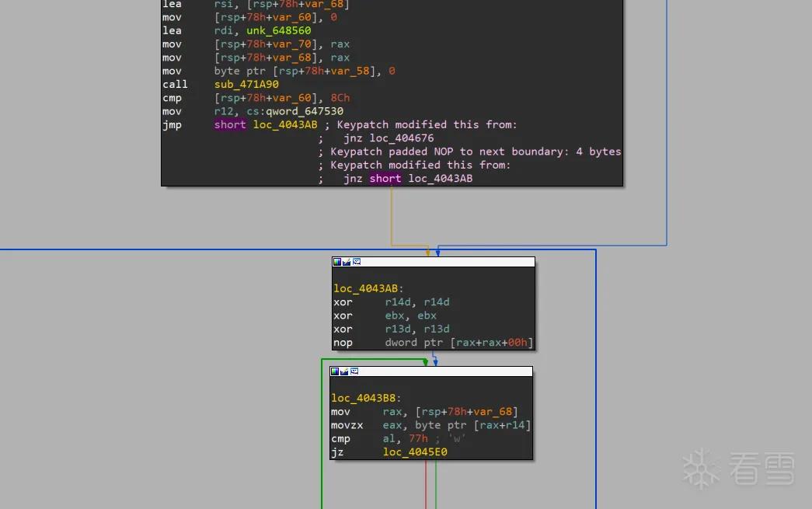
Task: Click the loc_4045E0 jump target
Action: click(415, 452)
